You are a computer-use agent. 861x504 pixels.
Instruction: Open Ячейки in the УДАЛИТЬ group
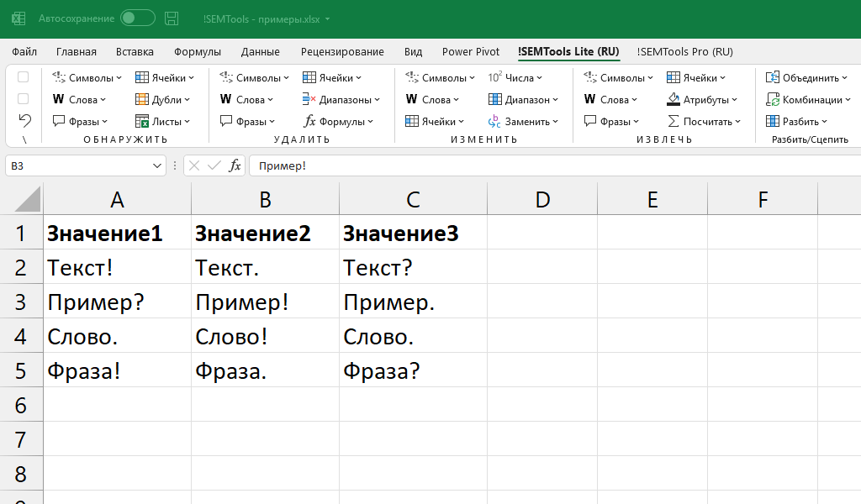[332, 78]
